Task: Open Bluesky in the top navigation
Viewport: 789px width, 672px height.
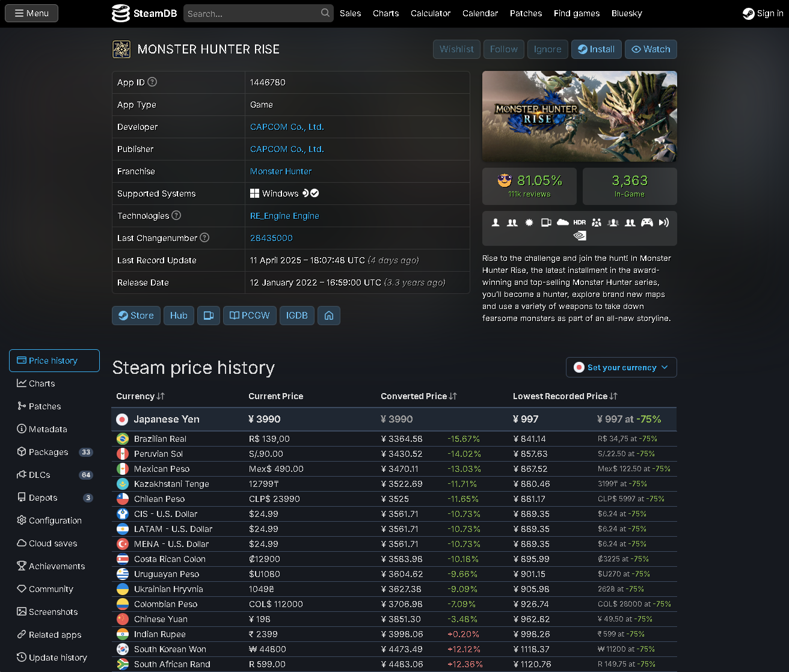Action: 627,13
